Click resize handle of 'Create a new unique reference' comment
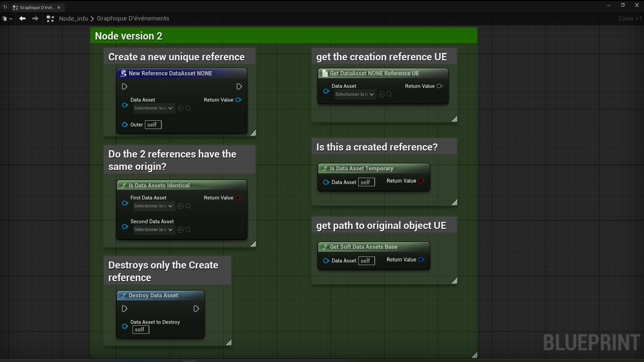Viewport: 644px width, 362px height. click(253, 133)
